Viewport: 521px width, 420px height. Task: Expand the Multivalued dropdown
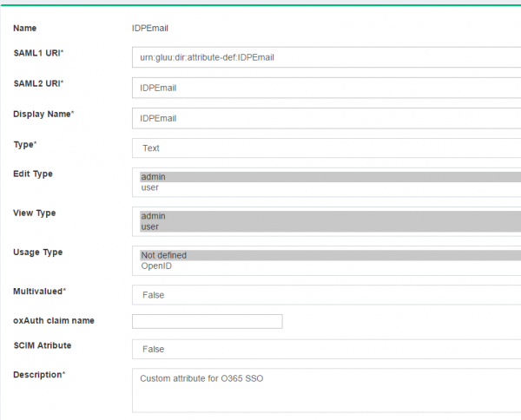[326, 295]
